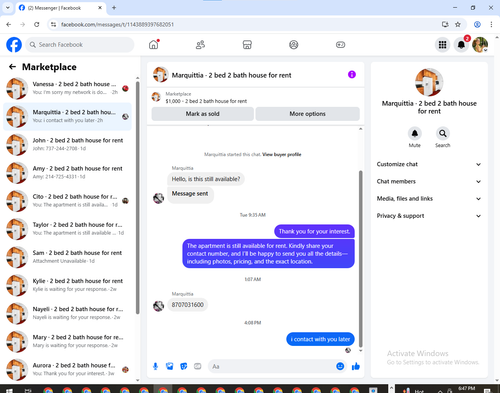This screenshot has width=500, height=393.
Task: Open the notifications bell
Action: (x=461, y=45)
